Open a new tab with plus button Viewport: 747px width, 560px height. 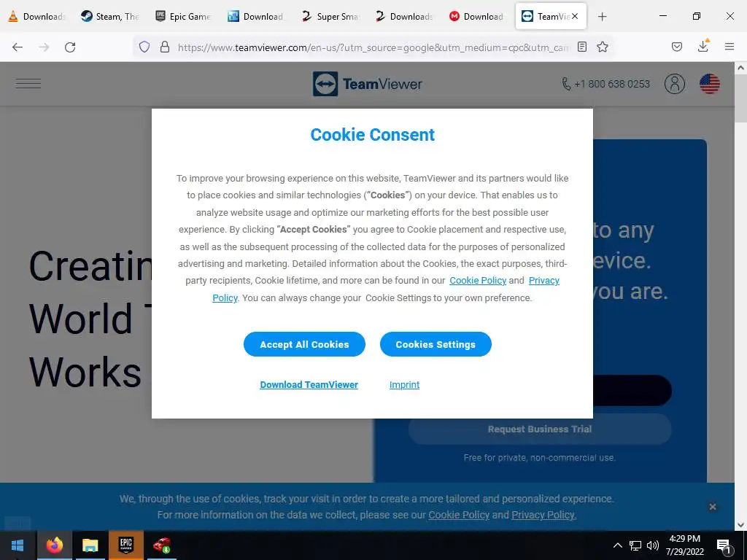[602, 17]
